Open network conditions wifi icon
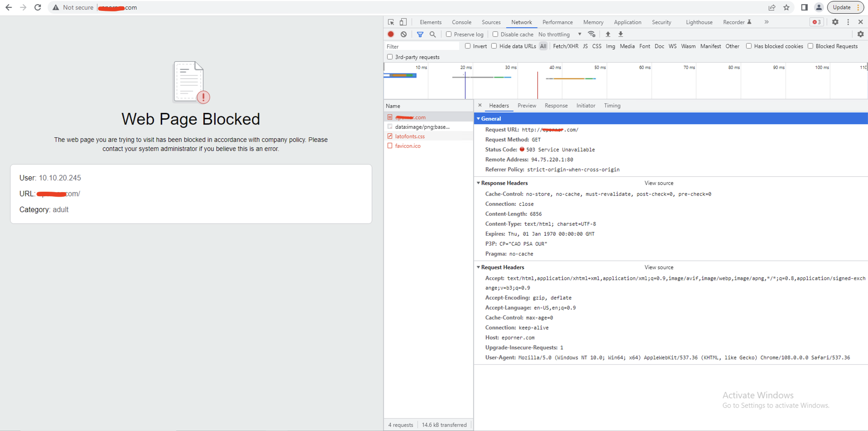The height and width of the screenshot is (431, 868). 591,34
